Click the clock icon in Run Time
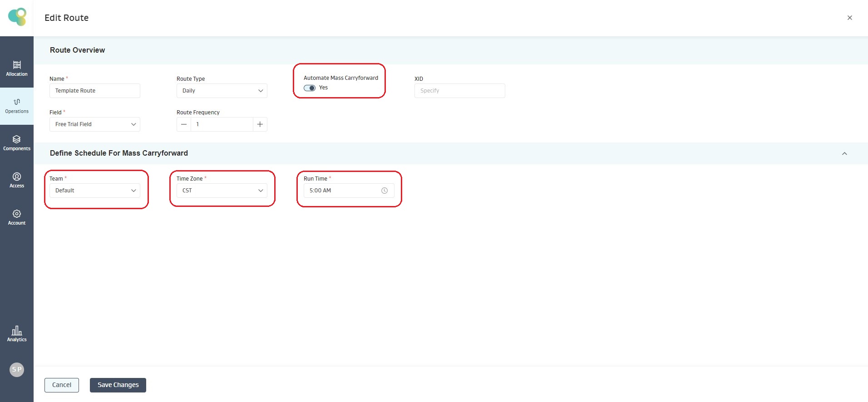 click(385, 191)
